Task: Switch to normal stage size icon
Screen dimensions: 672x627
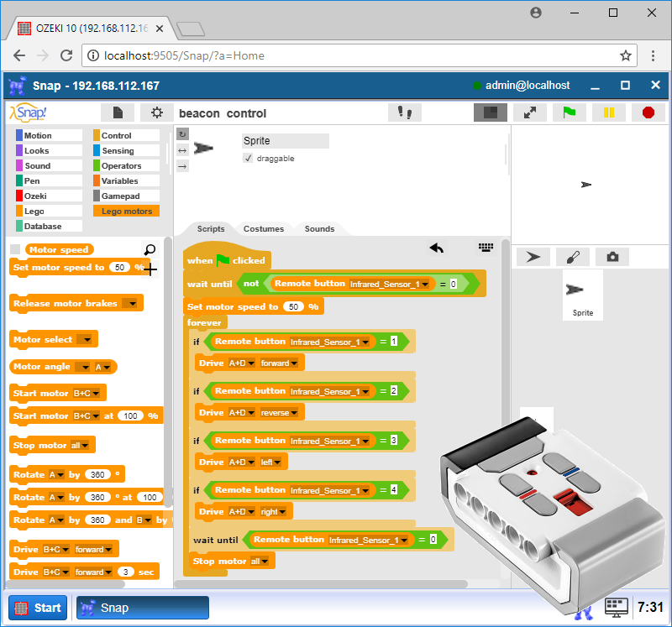Action: [x=491, y=112]
